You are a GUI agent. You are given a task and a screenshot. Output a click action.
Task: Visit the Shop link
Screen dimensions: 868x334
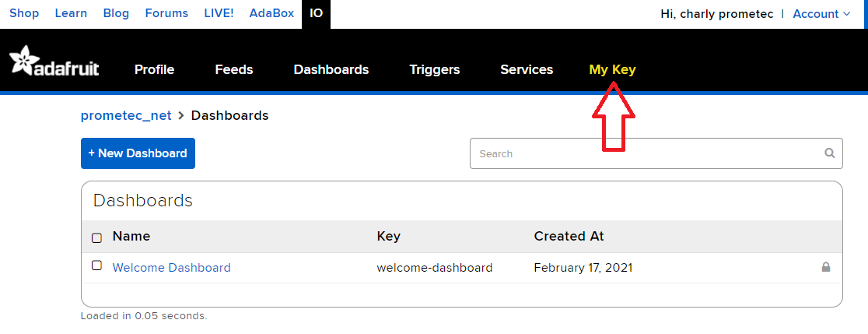click(23, 13)
